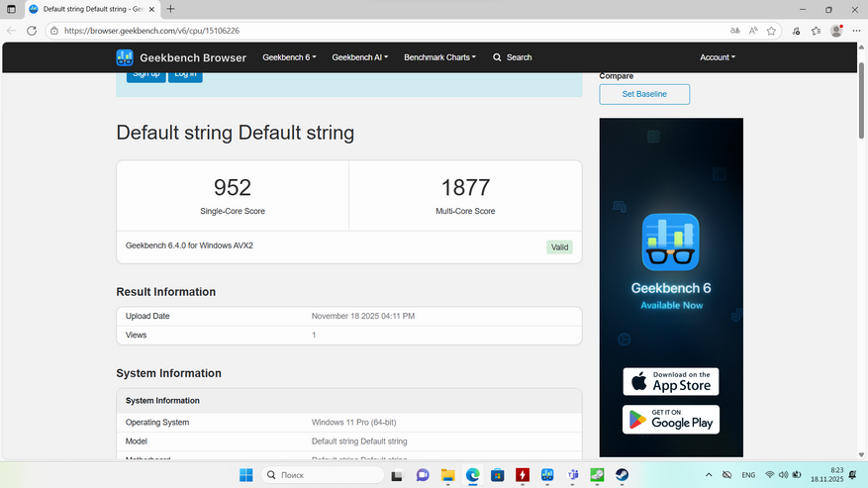The width and height of the screenshot is (868, 488).
Task: Click Get it on Google Play badge
Action: (x=671, y=420)
